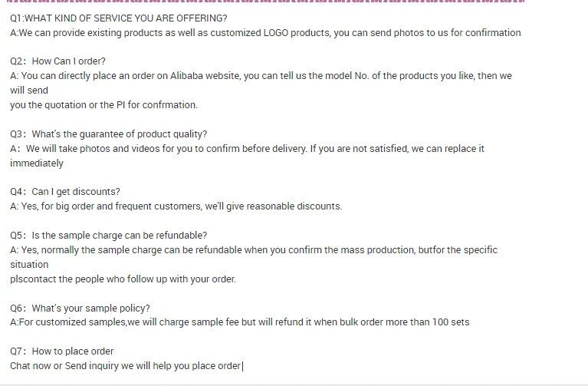
Task: Click the word 'immediately'
Action: tap(37, 163)
